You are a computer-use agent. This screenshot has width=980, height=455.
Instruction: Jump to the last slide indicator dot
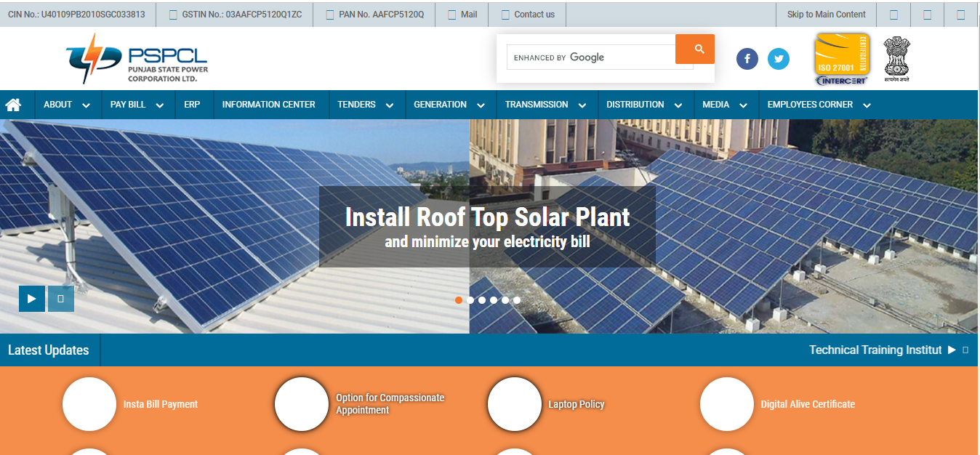pos(517,299)
